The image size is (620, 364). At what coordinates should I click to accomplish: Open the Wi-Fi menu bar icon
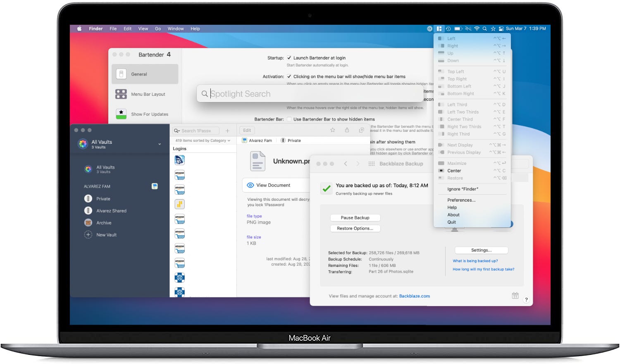coord(477,29)
